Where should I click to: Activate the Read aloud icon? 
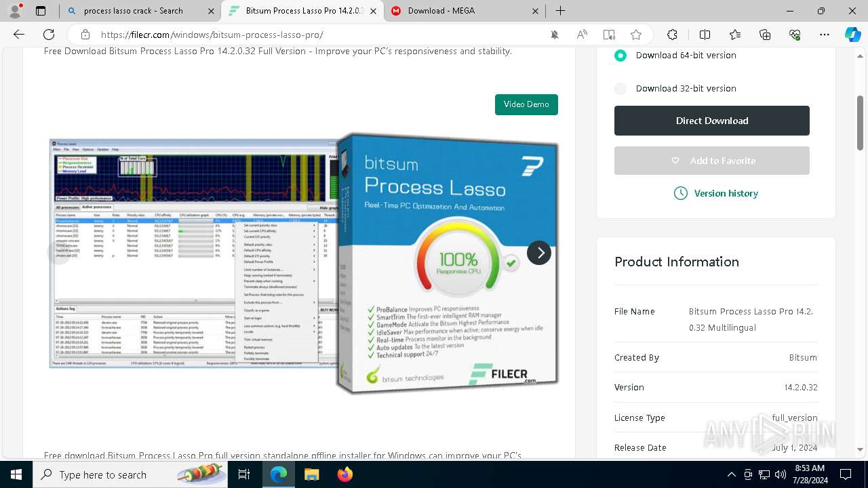(x=582, y=35)
